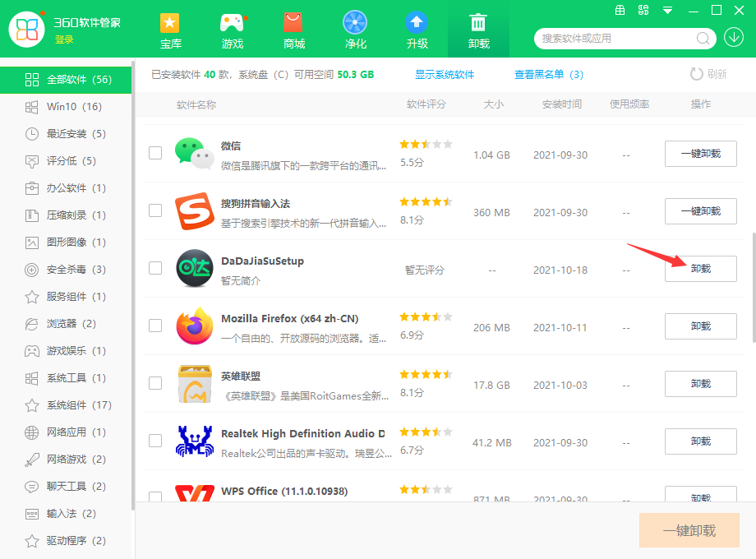This screenshot has height=559, width=756.
Task: Open the download manager arrow icon
Action: (733, 38)
